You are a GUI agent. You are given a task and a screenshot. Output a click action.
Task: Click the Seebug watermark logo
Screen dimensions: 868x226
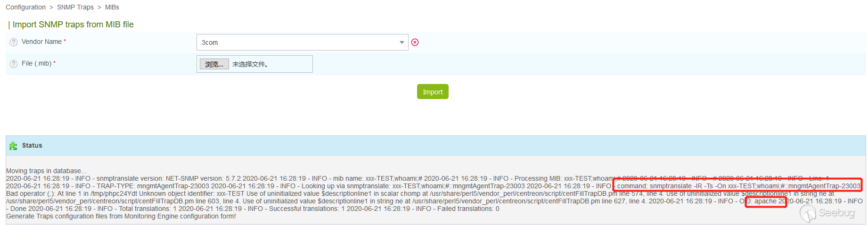(827, 213)
